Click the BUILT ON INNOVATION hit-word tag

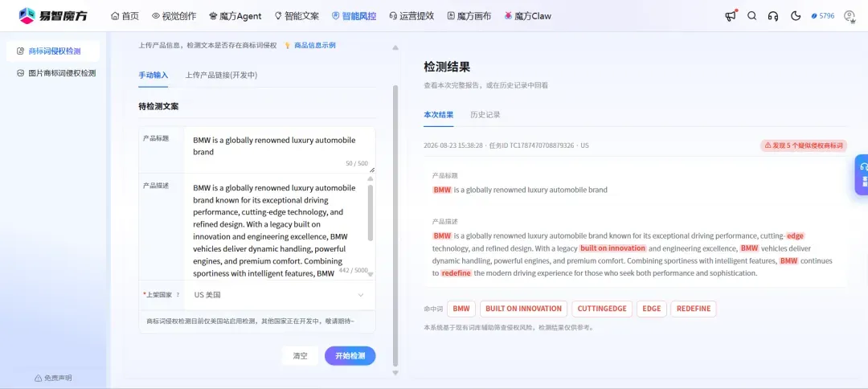tap(523, 309)
